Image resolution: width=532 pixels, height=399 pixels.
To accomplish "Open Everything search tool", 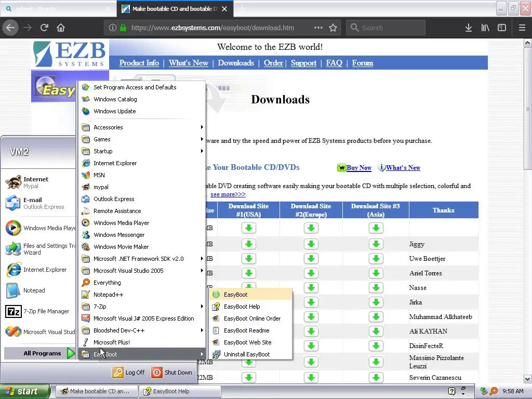I will tap(142, 282).
